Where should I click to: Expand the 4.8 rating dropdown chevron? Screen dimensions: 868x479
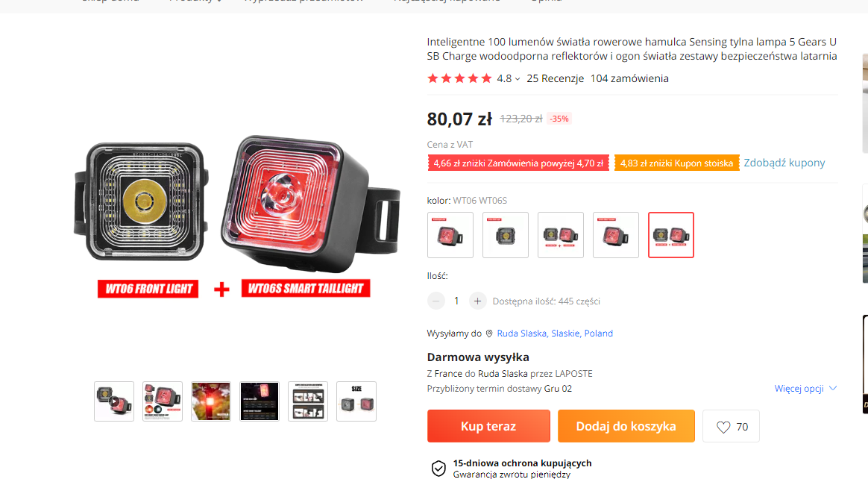517,79
